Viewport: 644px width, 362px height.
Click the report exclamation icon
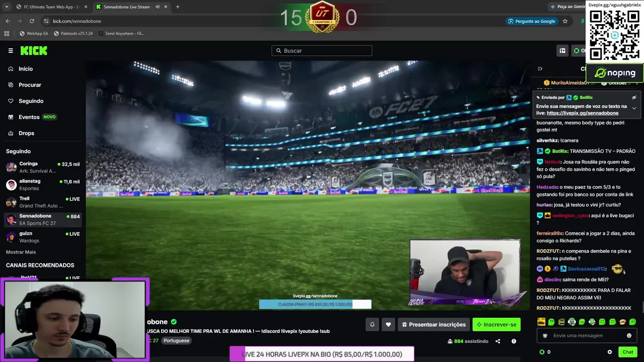click(514, 341)
